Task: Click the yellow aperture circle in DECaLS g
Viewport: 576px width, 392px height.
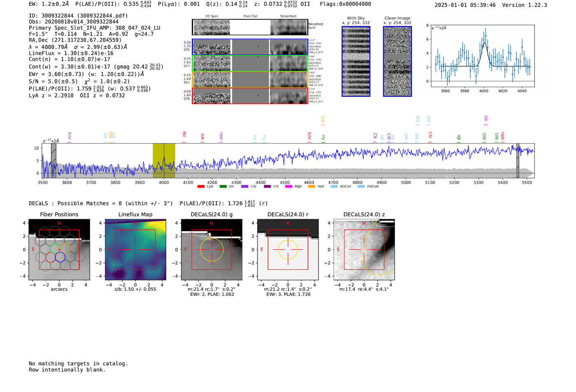Action: click(211, 250)
